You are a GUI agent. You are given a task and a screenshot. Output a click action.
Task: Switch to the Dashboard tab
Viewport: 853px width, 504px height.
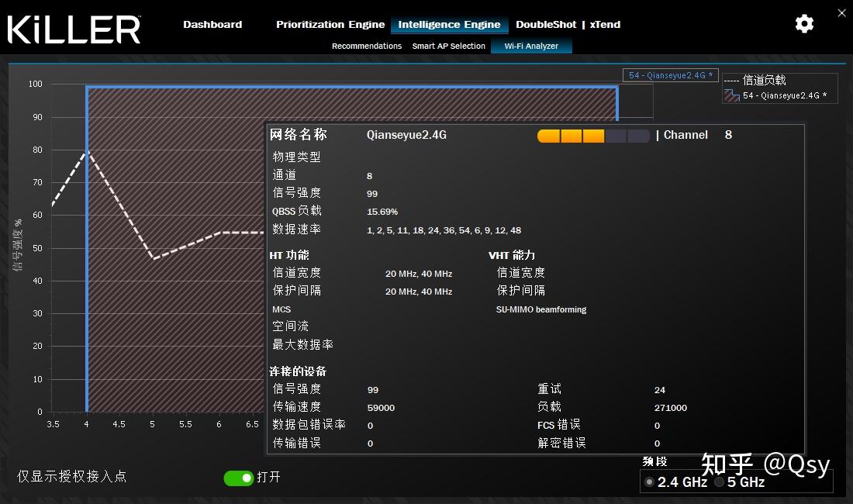[212, 24]
